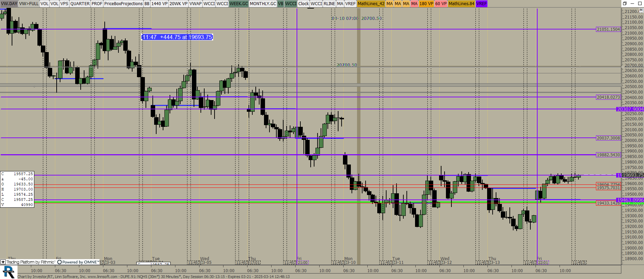Click the 19882.5430 price level label
Viewport: 644px width, 279px height.
click(608, 155)
